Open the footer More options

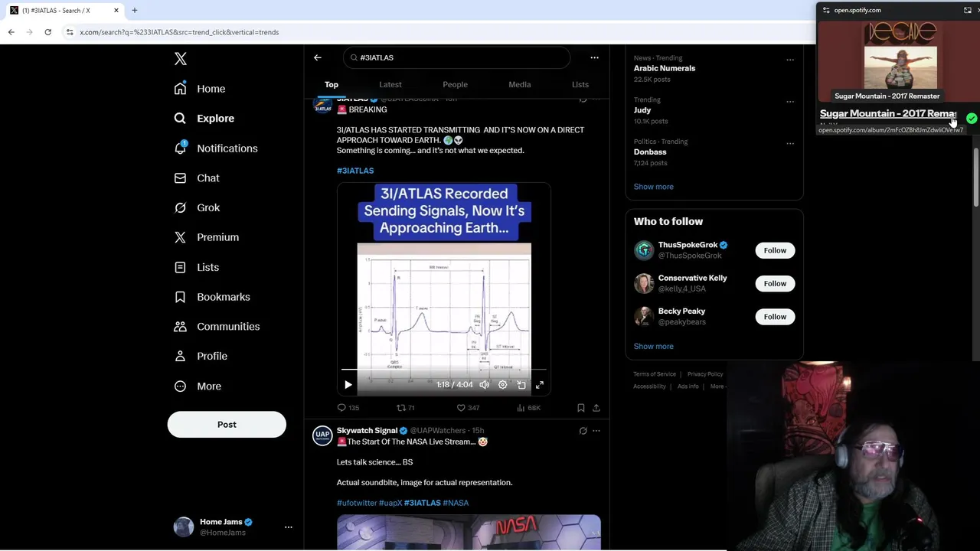coord(718,386)
